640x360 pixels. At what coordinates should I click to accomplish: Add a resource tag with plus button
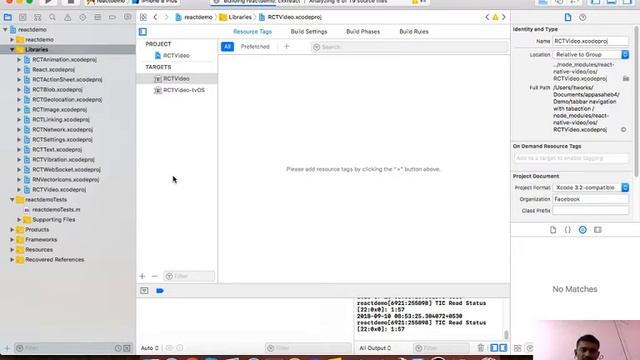(287, 47)
